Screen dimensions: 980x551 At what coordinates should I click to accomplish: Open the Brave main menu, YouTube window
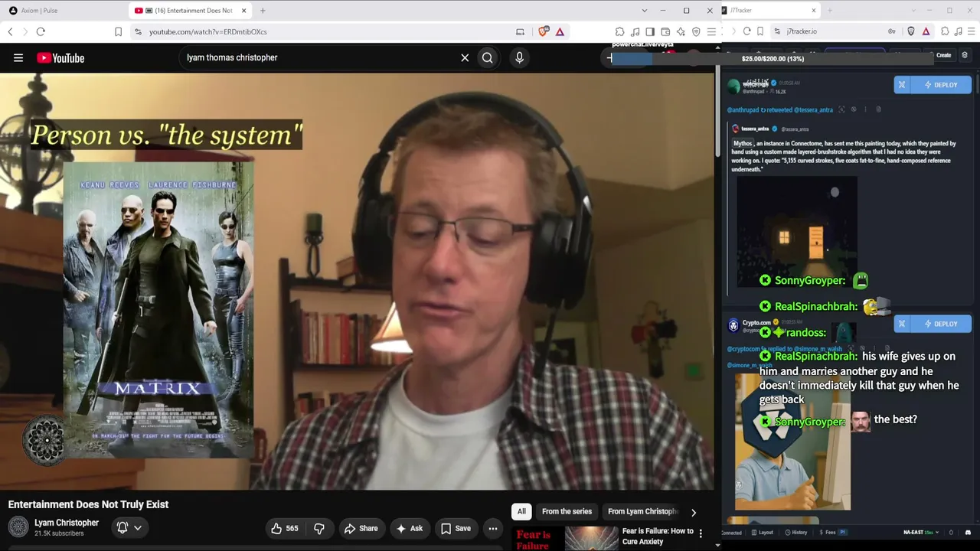click(711, 31)
